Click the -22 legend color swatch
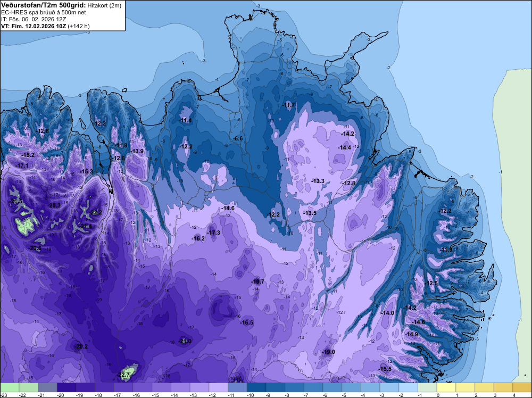This screenshot has height=398, width=532. [x=29, y=387]
